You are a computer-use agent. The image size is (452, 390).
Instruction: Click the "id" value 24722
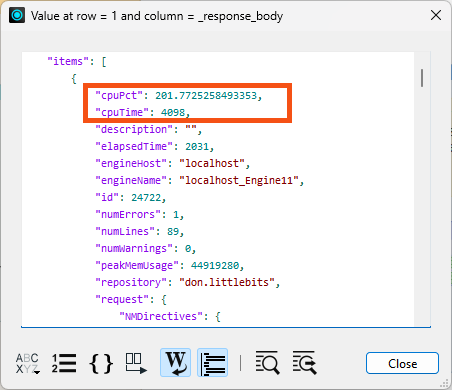146,198
